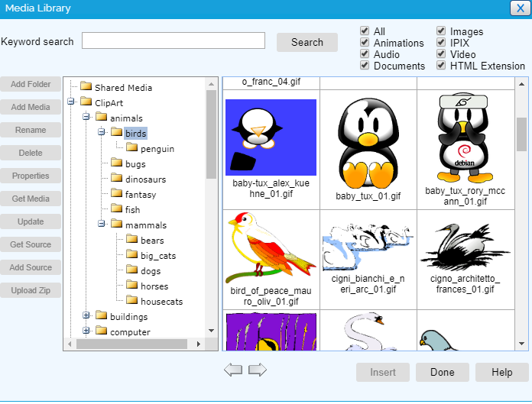Click the Properties button

point(31,176)
